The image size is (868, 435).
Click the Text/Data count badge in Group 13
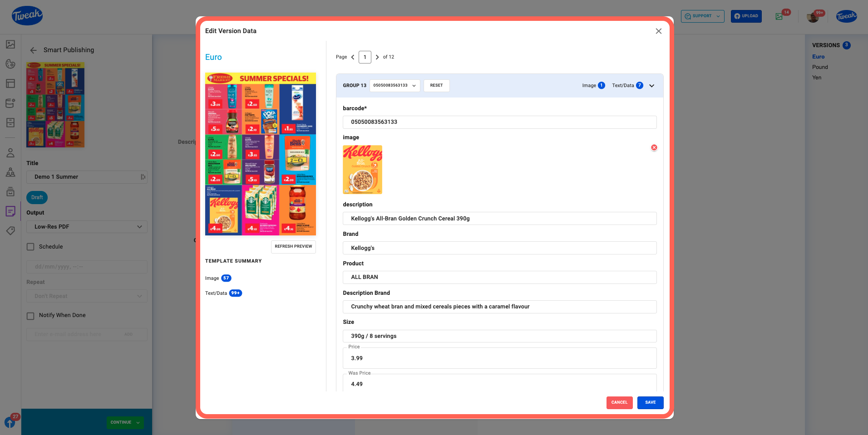(640, 86)
